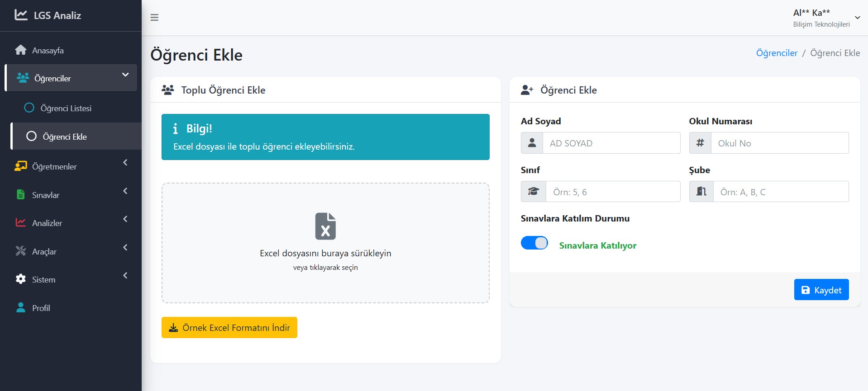This screenshot has width=868, height=391.
Task: Follow the Öğrenciler breadcrumb link
Action: [x=777, y=53]
